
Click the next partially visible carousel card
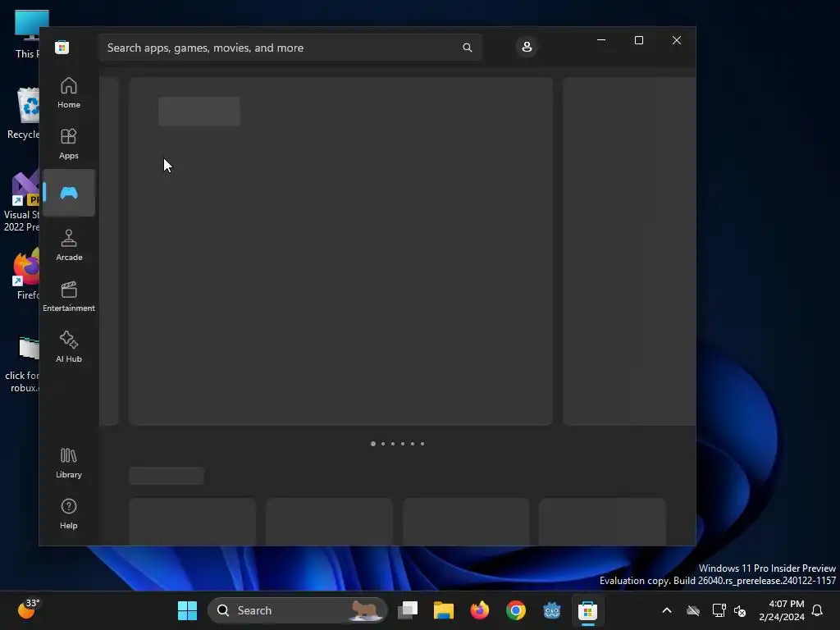coord(629,251)
